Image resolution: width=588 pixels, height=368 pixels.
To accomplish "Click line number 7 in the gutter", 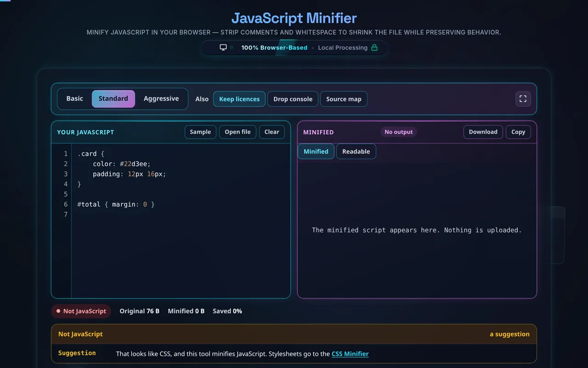I will click(66, 214).
